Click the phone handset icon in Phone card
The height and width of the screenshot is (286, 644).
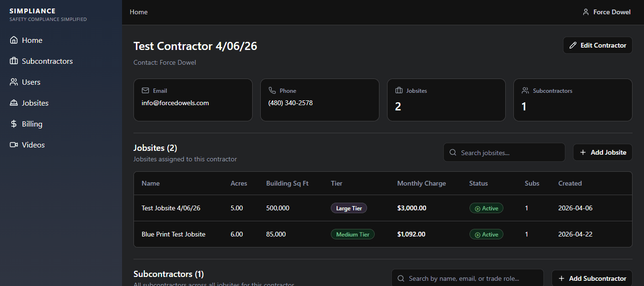click(x=272, y=90)
